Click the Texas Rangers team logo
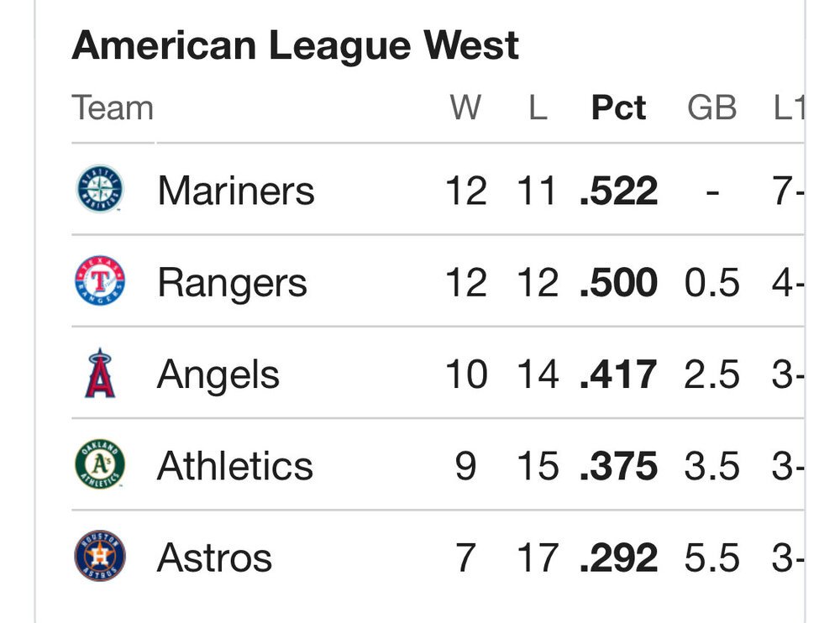 pos(100,280)
